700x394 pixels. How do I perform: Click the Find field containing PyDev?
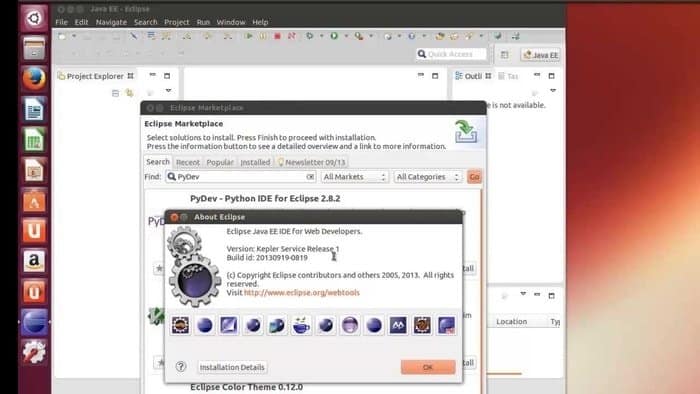(241, 177)
